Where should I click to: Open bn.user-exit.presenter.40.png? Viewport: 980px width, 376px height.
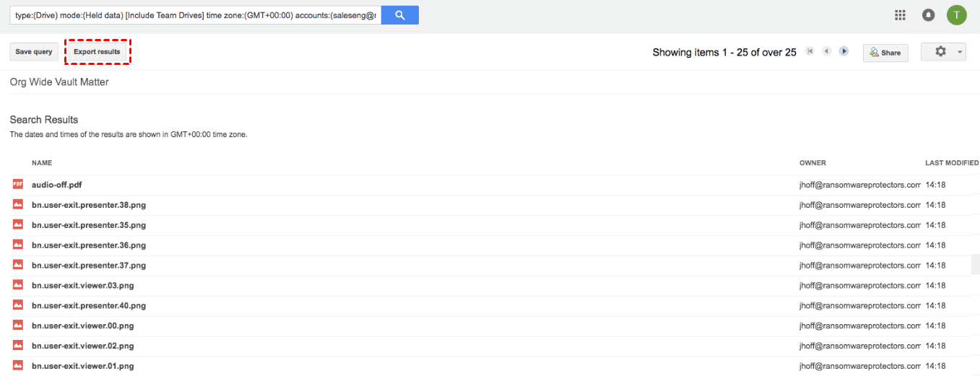click(89, 306)
